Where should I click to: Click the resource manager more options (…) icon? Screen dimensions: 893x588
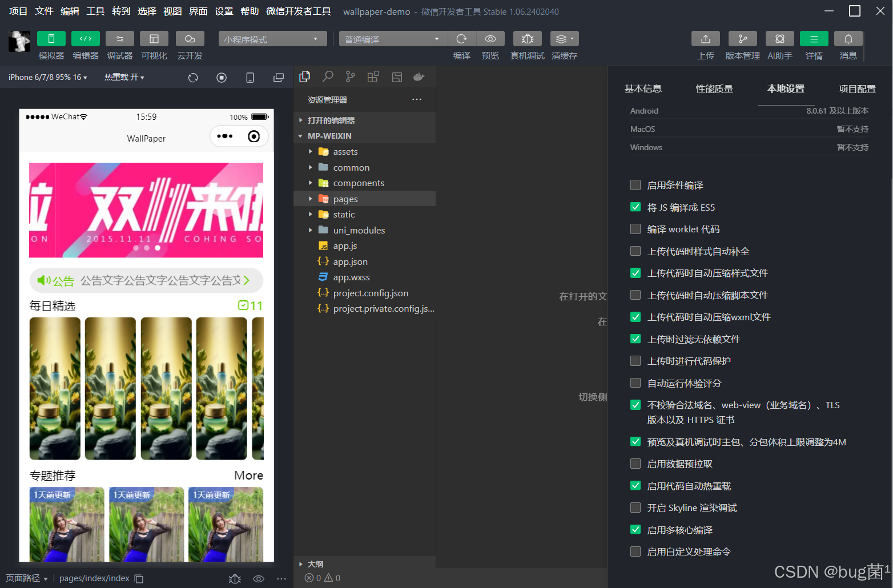(417, 99)
